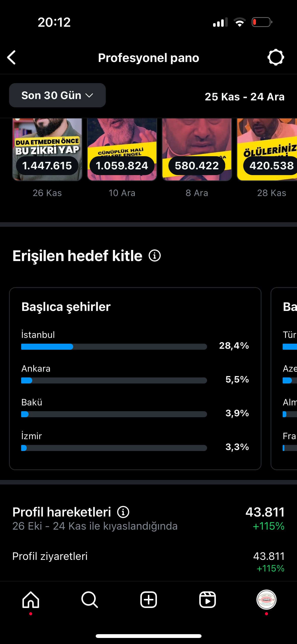Select the İstanbul progress bar
The height and width of the screenshot is (644, 297).
[x=114, y=347]
